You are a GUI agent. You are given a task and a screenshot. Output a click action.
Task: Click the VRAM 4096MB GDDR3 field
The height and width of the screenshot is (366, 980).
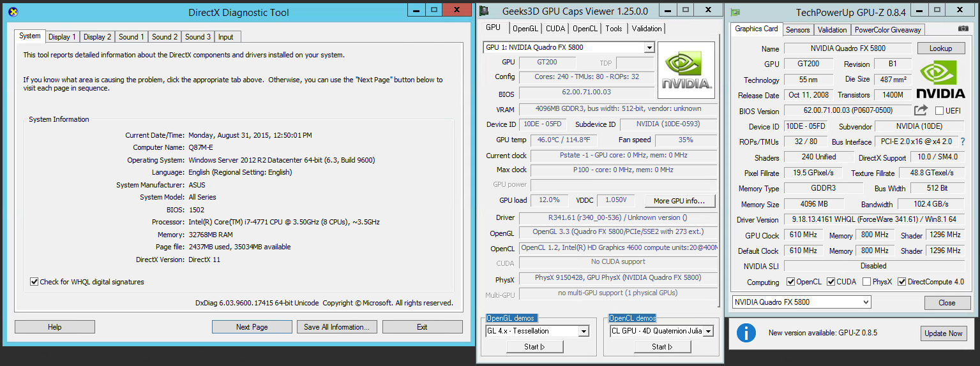coord(617,109)
